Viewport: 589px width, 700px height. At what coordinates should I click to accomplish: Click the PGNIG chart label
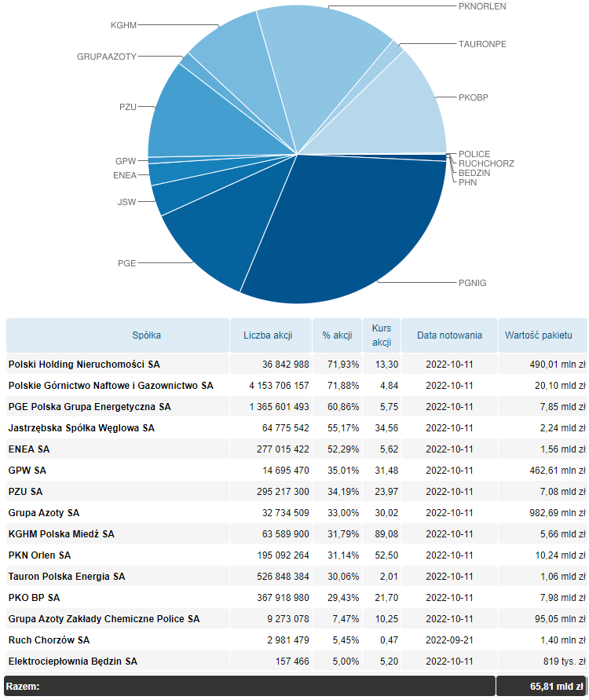472,283
